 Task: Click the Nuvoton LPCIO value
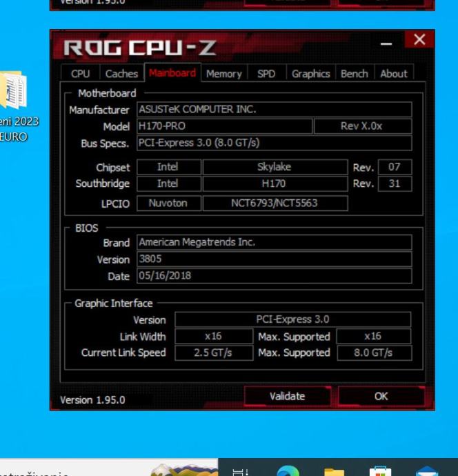(x=169, y=203)
